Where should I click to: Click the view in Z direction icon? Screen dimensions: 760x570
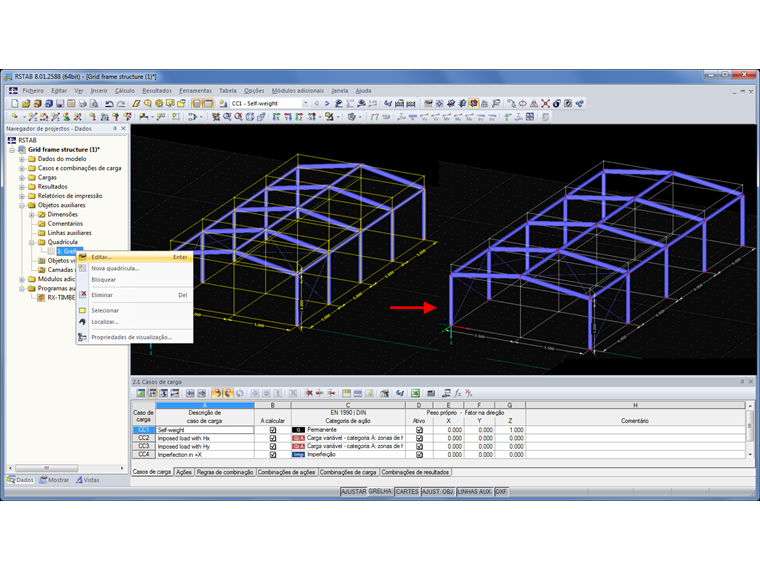pyautogui.click(x=299, y=117)
